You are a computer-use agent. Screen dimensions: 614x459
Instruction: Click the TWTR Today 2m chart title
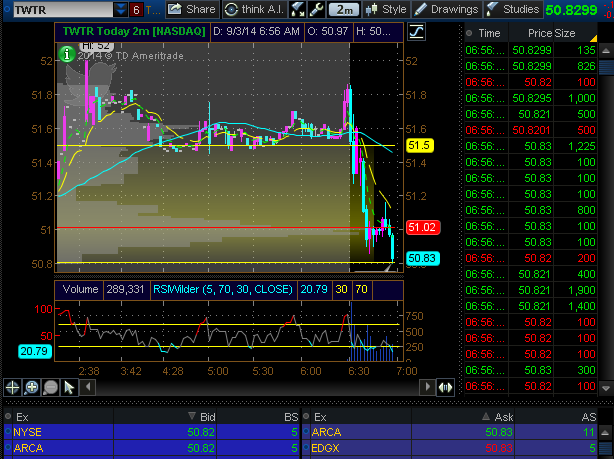134,31
